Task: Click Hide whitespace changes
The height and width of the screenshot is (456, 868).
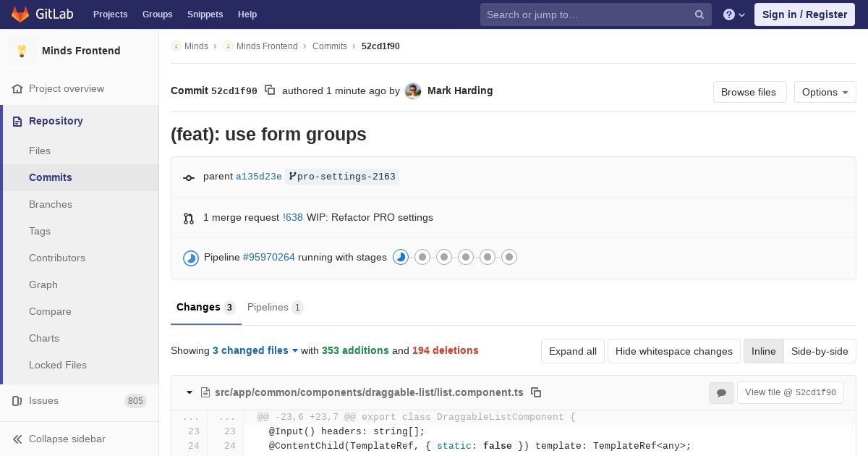Action: click(x=674, y=351)
